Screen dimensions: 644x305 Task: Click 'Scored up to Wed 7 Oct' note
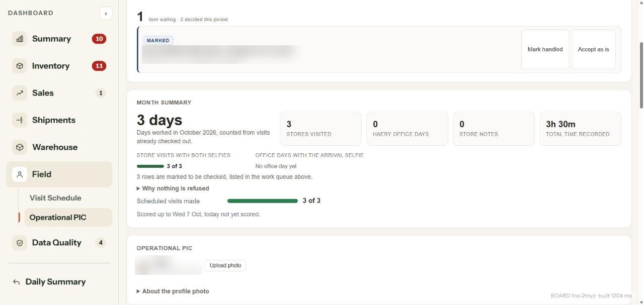tap(198, 214)
